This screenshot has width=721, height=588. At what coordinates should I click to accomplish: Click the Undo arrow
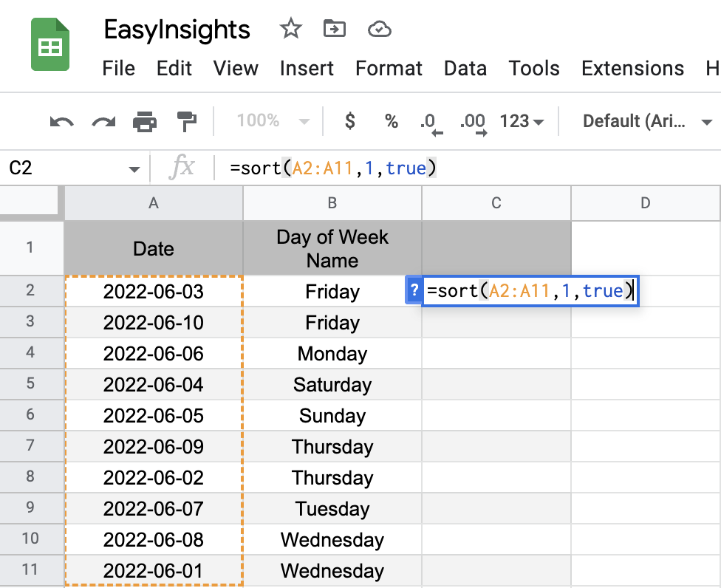[x=61, y=122]
